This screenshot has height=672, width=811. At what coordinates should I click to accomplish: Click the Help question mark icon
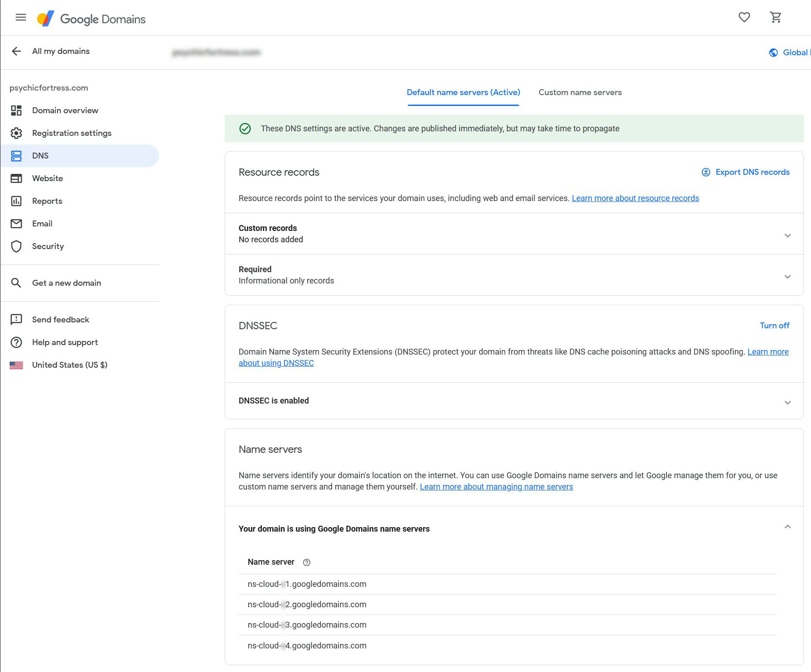point(16,342)
